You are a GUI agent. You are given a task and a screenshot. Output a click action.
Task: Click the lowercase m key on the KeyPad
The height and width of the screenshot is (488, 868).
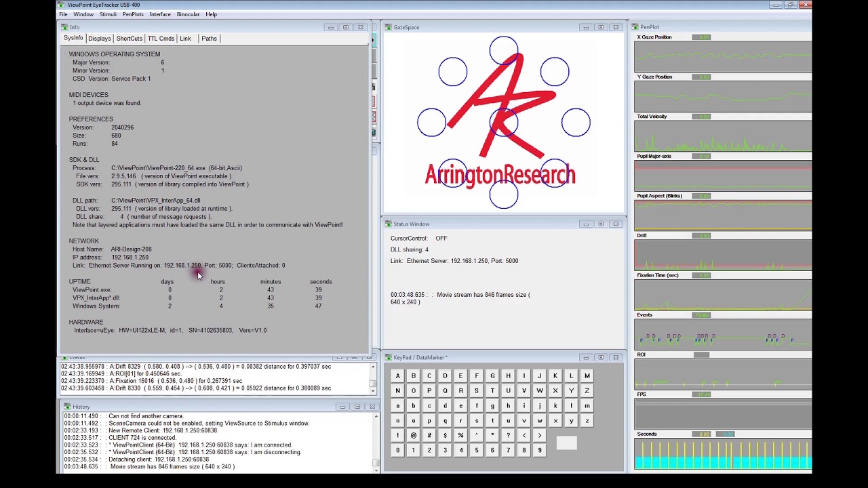(x=587, y=405)
